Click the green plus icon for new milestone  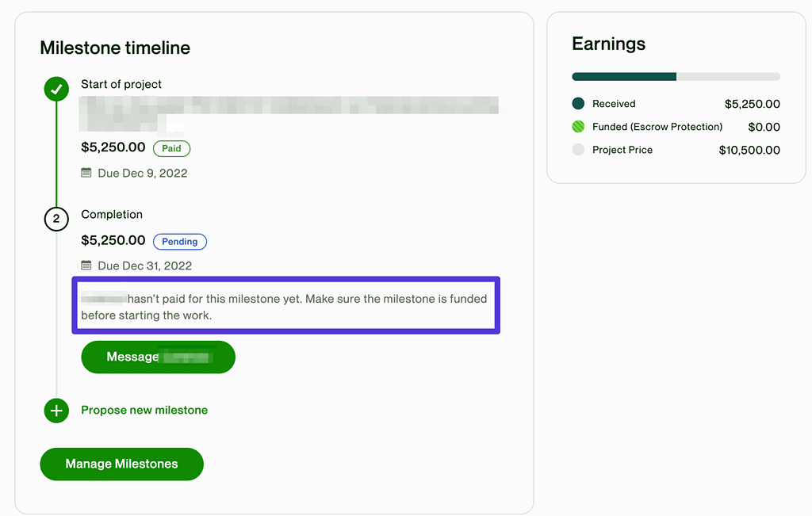click(56, 411)
